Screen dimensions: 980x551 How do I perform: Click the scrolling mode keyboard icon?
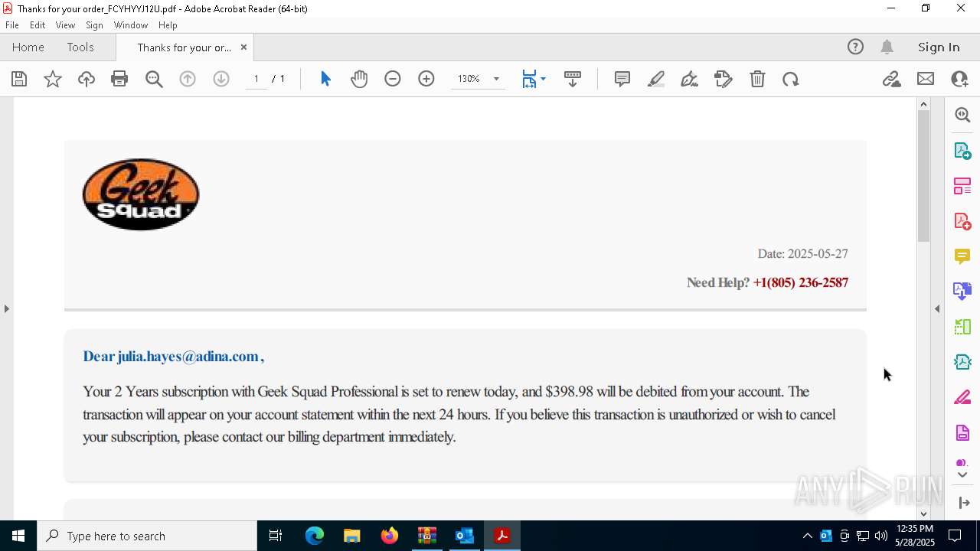point(573,79)
